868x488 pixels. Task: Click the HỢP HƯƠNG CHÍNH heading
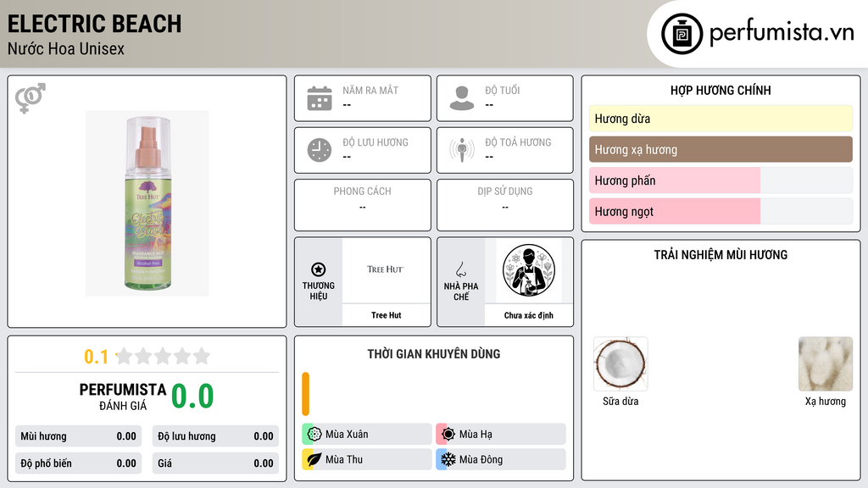tap(721, 90)
